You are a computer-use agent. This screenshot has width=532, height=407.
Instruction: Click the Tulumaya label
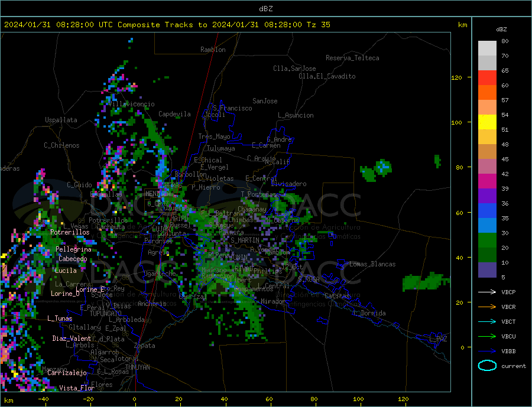point(221,148)
